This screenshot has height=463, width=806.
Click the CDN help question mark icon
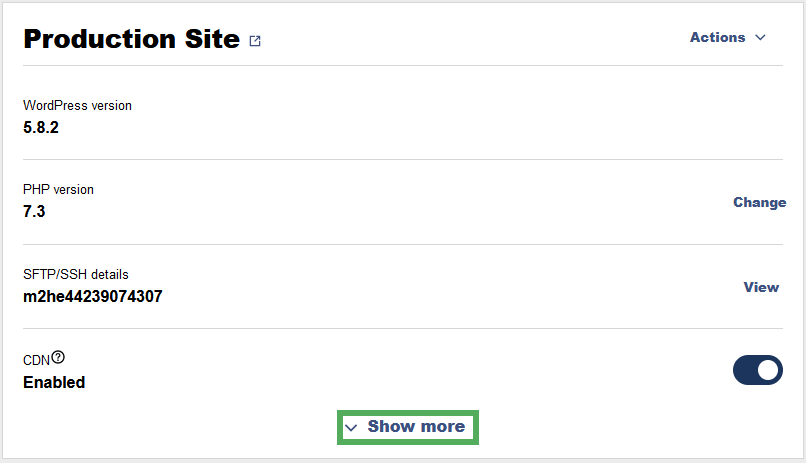(58, 357)
